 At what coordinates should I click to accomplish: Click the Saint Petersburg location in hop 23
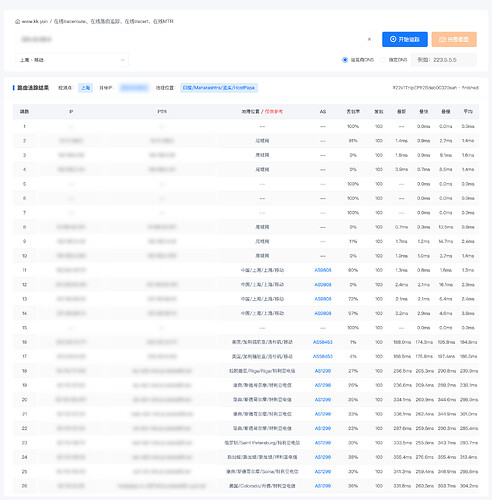pyautogui.click(x=262, y=443)
